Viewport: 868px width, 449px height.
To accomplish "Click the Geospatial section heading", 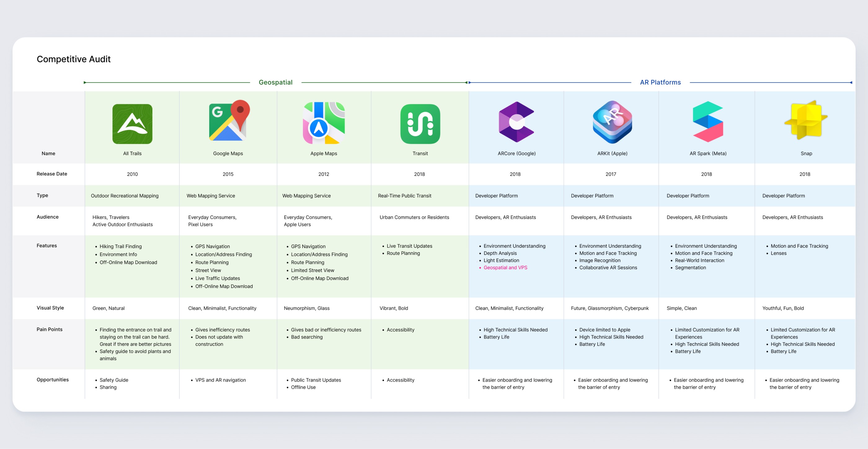I will pyautogui.click(x=275, y=82).
